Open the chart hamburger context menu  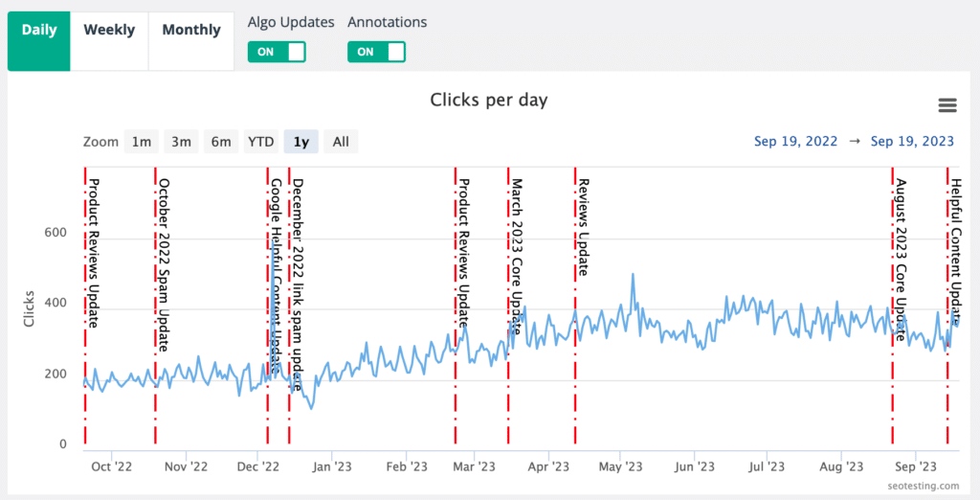(947, 105)
